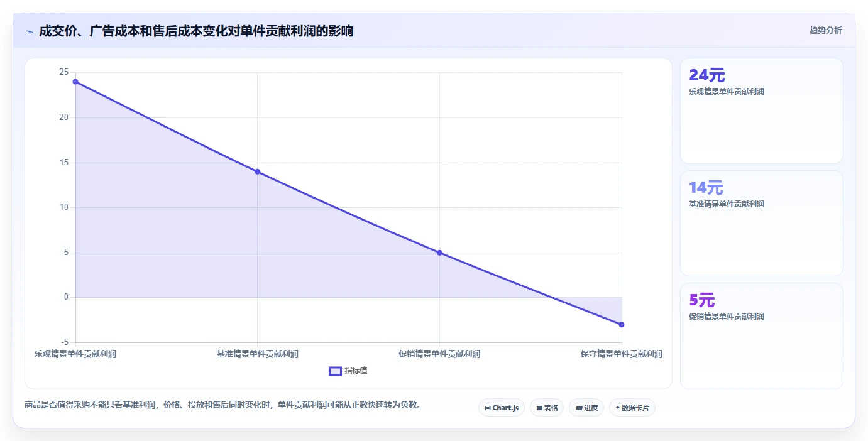Open the 趋势分析 label
Image resolution: width=868 pixels, height=441 pixels.
tap(825, 30)
